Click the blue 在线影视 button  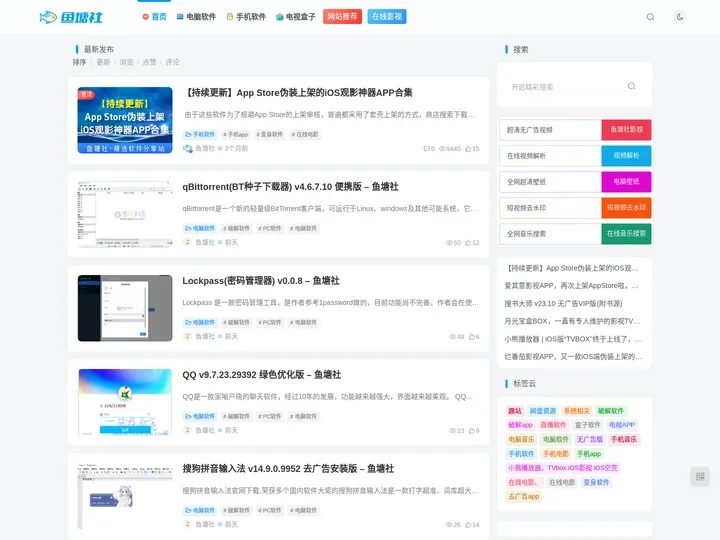tap(387, 17)
